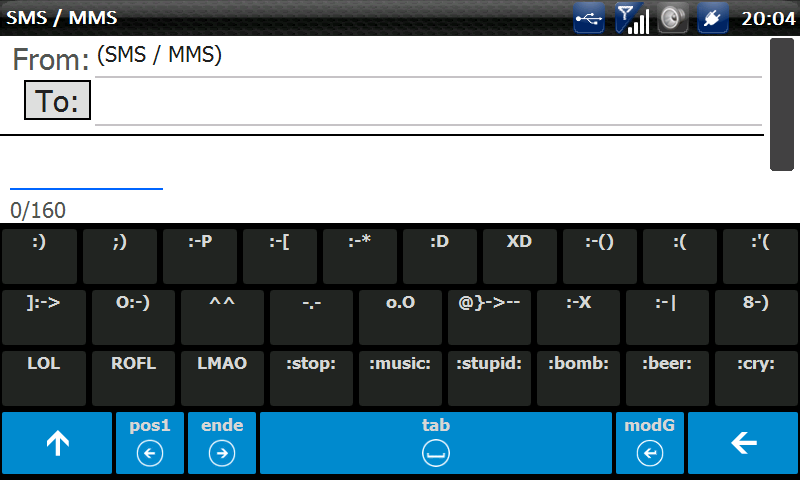Tap the ROFL key
800x480 pixels.
pos(133,378)
